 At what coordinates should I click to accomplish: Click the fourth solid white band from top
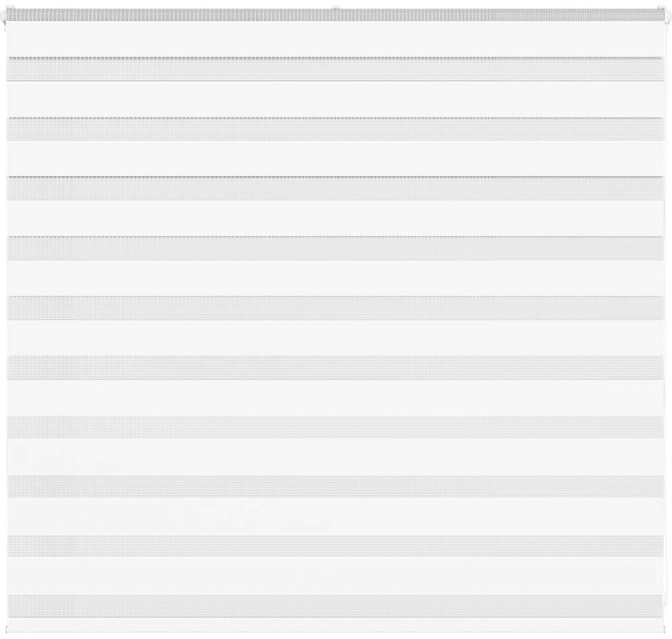335,218
